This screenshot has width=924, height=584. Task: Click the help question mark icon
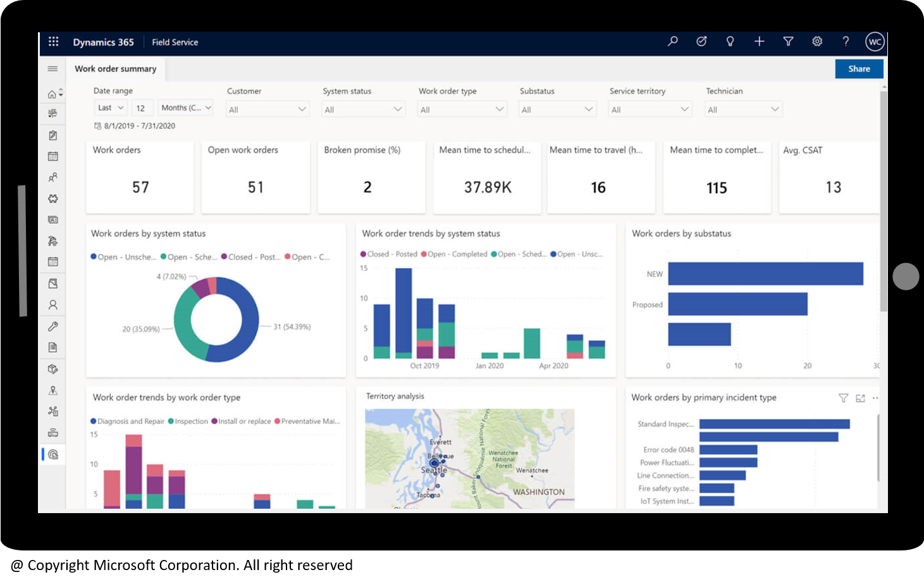[x=846, y=41]
